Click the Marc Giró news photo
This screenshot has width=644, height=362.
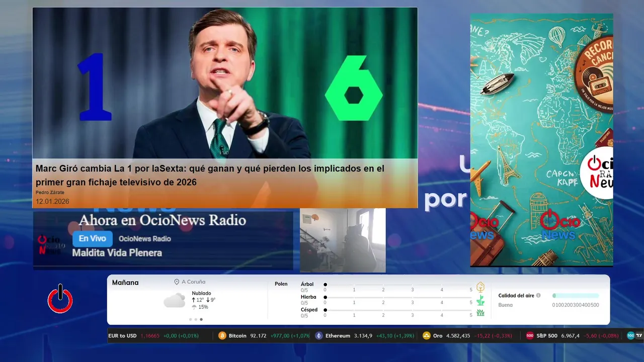[225, 83]
